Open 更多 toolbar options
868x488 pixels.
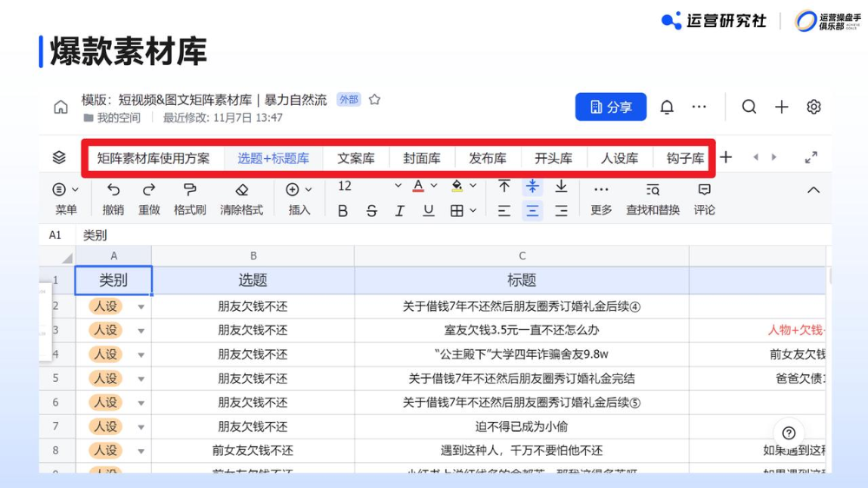click(x=602, y=198)
